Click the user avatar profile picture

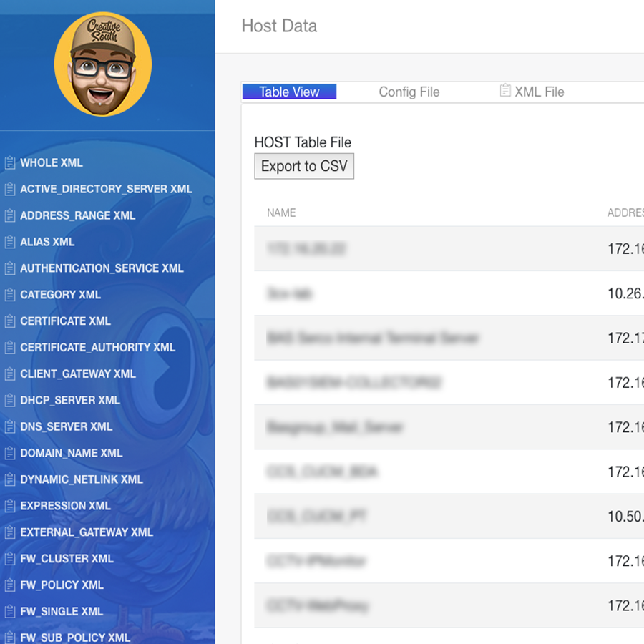click(x=103, y=64)
